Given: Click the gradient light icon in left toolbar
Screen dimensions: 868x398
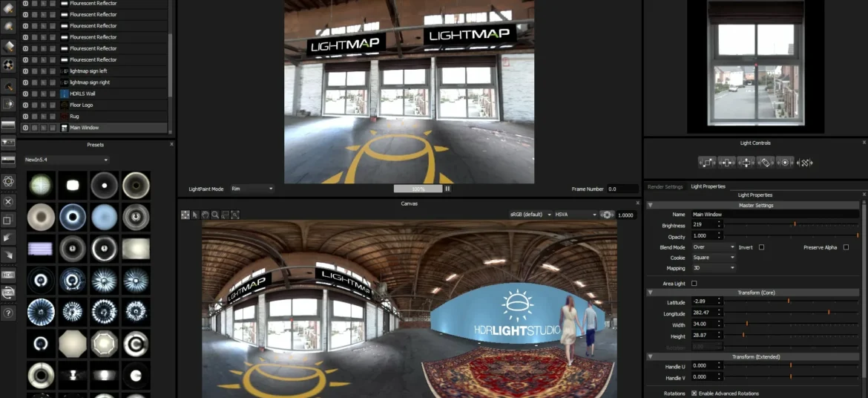Looking at the screenshot, I should point(8,125).
